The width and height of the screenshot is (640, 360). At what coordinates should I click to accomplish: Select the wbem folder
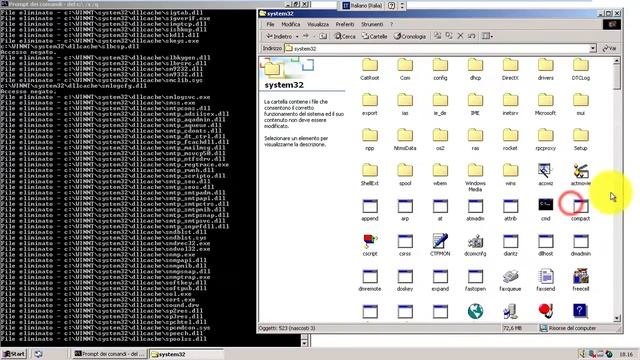pos(440,174)
